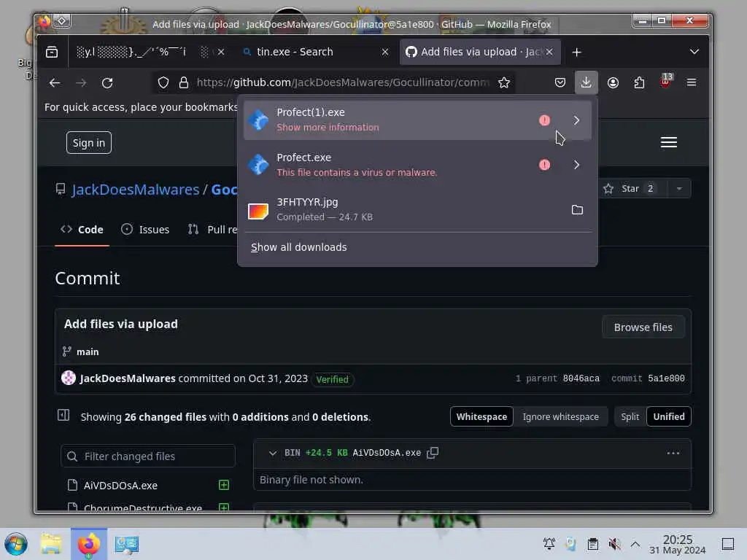
Task: Open parent commit 8046aca link
Action: pyautogui.click(x=581, y=378)
